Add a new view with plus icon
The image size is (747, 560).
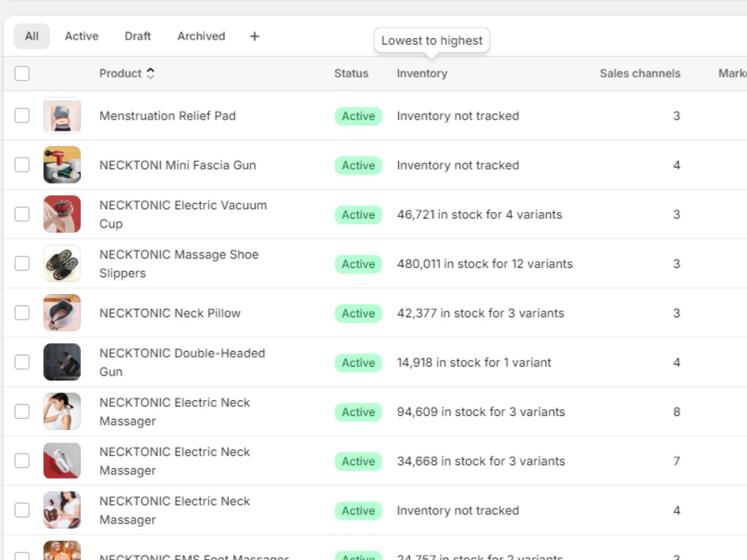pos(255,36)
